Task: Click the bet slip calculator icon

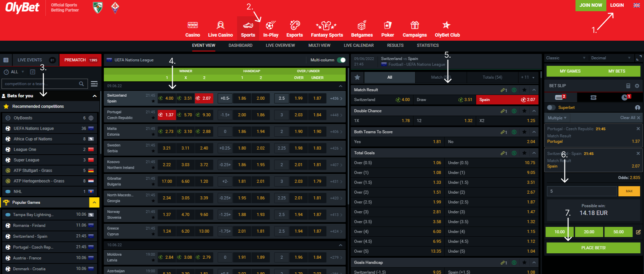Action: click(x=628, y=86)
